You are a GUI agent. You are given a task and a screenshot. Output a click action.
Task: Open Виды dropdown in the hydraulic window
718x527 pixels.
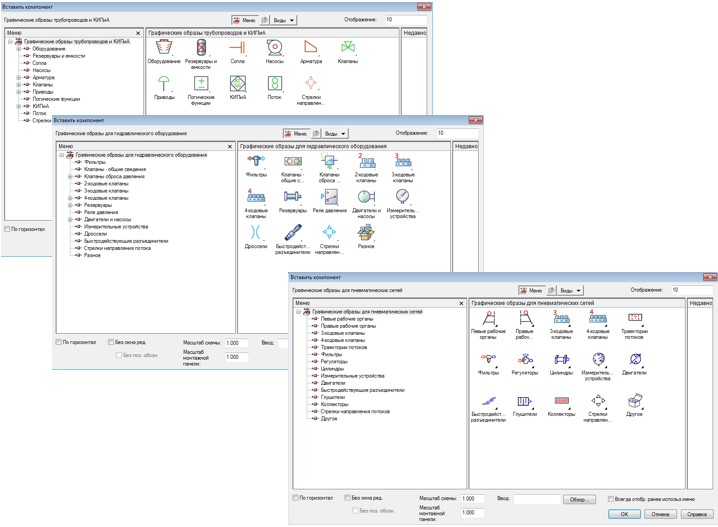pyautogui.click(x=336, y=134)
